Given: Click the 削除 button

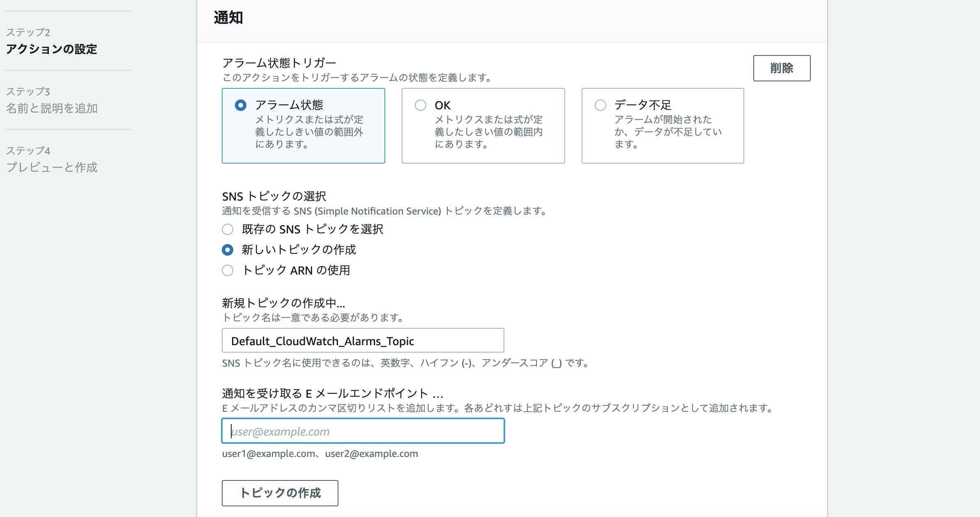Looking at the screenshot, I should pyautogui.click(x=781, y=68).
